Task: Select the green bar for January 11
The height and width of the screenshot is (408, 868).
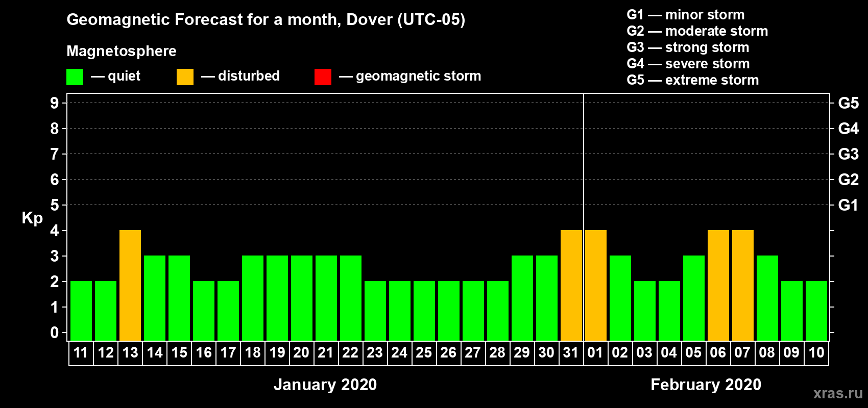Action: pos(81,311)
